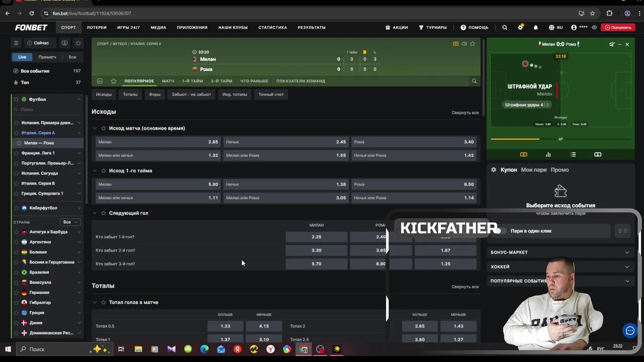Open the Лотереи menu item
The image size is (644, 362).
pos(97,28)
